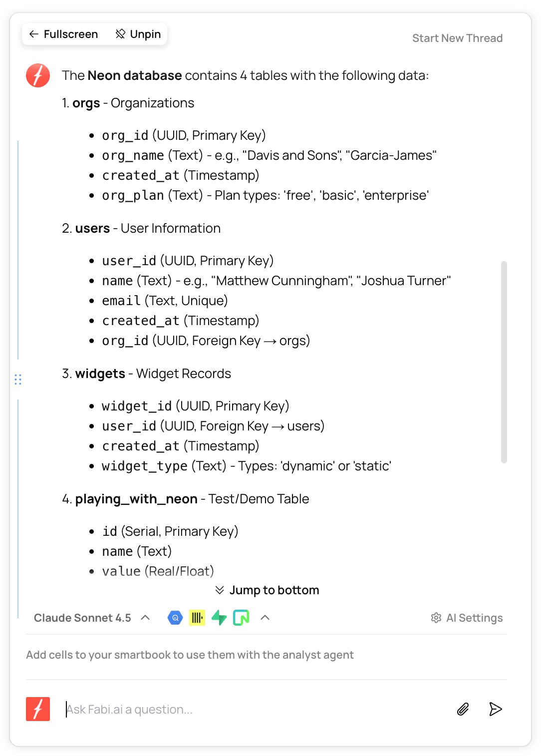Expand the data sources chevron
This screenshot has height=756, width=541.
265,618
